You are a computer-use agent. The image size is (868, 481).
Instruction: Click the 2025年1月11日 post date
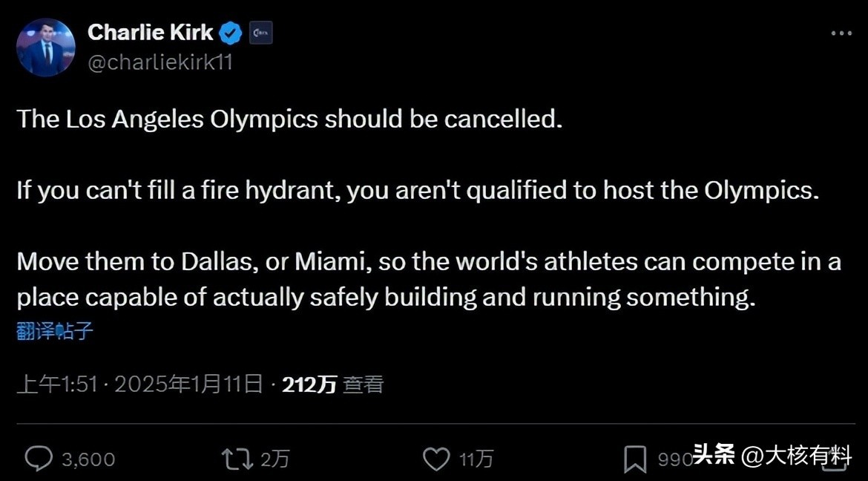(189, 384)
